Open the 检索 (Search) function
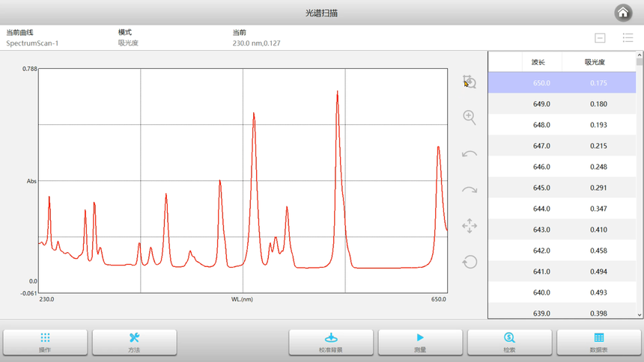 coord(509,342)
